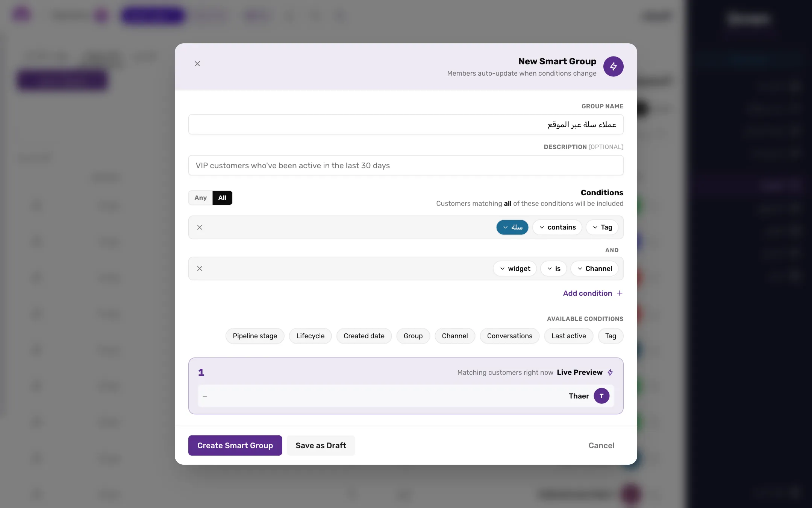Open the widget value dropdown
The image size is (812, 508).
coord(515,269)
